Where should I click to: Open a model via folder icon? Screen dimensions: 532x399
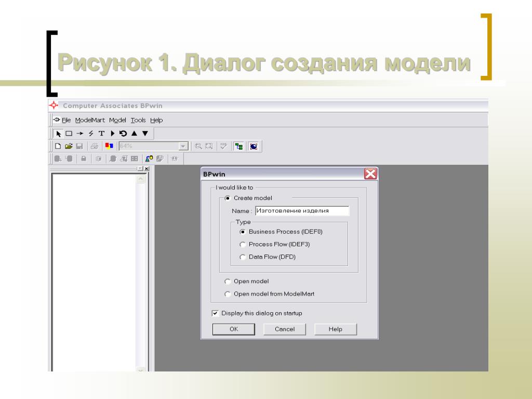coord(69,146)
